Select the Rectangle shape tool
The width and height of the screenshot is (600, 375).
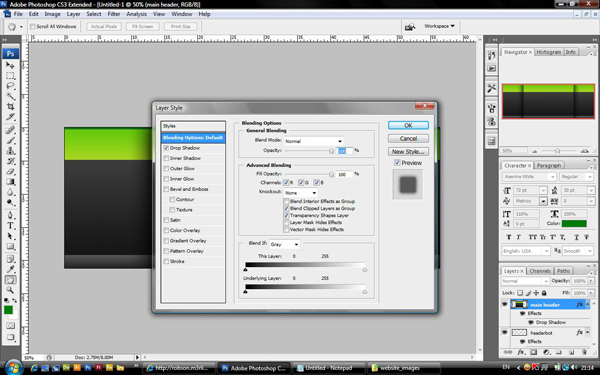click(10, 246)
